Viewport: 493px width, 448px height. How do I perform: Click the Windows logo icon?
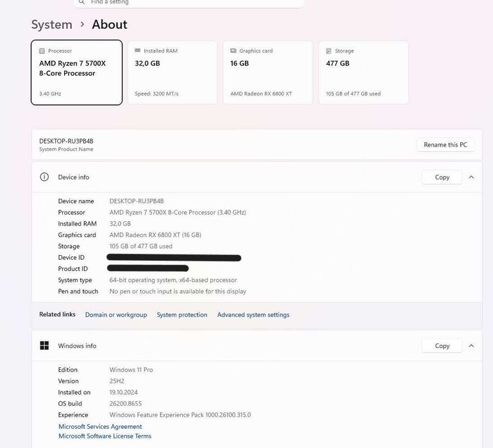coord(44,345)
